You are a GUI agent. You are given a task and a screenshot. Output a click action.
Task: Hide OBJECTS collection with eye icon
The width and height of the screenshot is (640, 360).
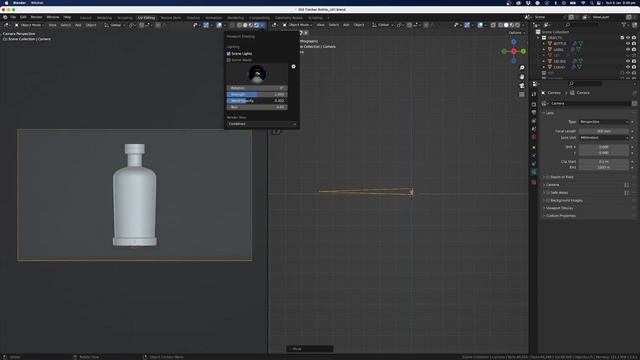tap(628, 38)
